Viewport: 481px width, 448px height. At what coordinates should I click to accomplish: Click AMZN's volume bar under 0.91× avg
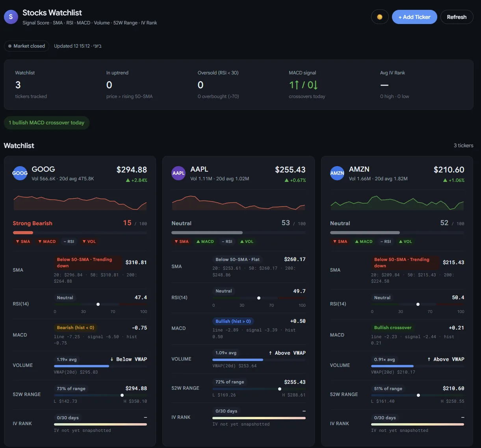418,366
